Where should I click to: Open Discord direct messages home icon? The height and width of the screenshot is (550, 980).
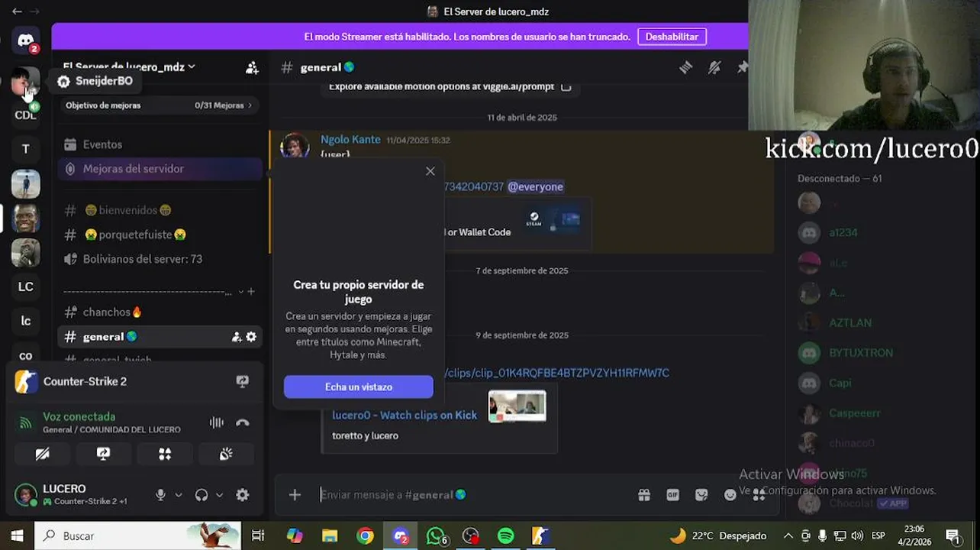[26, 40]
